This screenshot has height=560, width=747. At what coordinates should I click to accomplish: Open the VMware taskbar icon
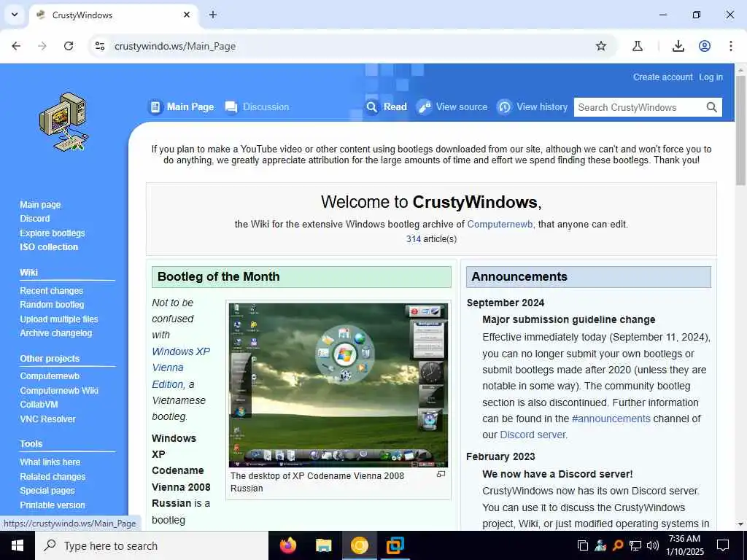pyautogui.click(x=395, y=545)
